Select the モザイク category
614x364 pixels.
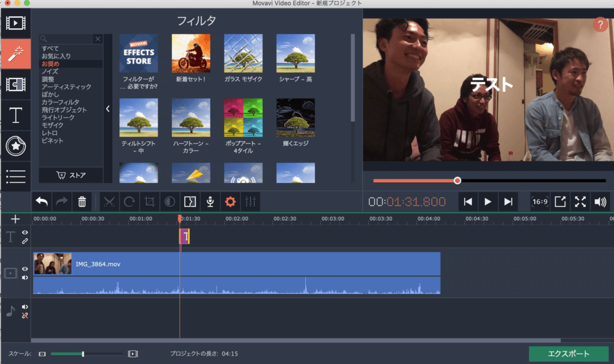(x=53, y=125)
